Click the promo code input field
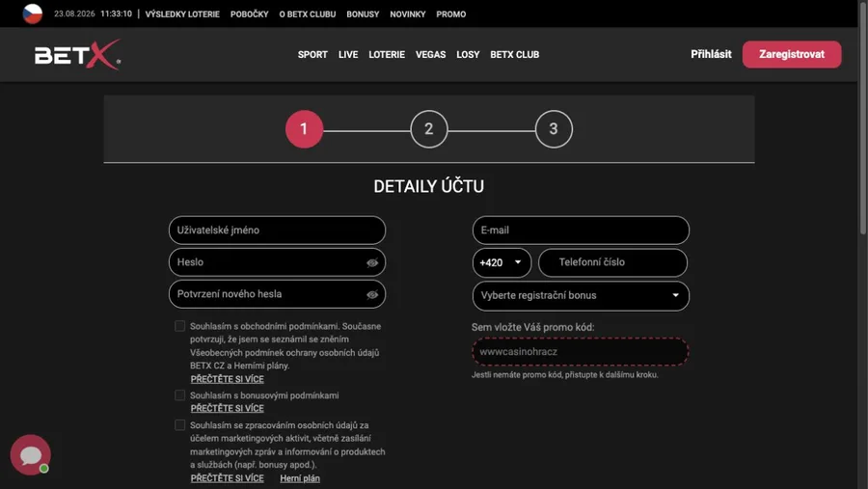The height and width of the screenshot is (489, 868). [x=581, y=352]
